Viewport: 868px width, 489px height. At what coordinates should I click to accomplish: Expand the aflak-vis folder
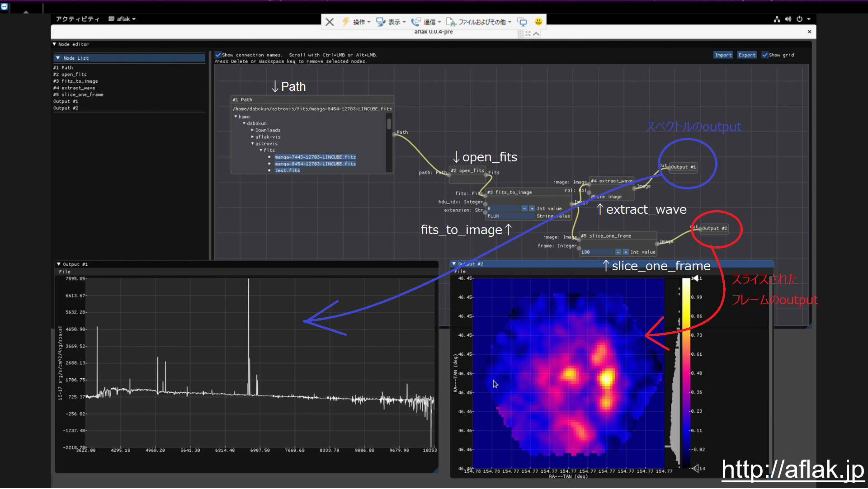252,137
